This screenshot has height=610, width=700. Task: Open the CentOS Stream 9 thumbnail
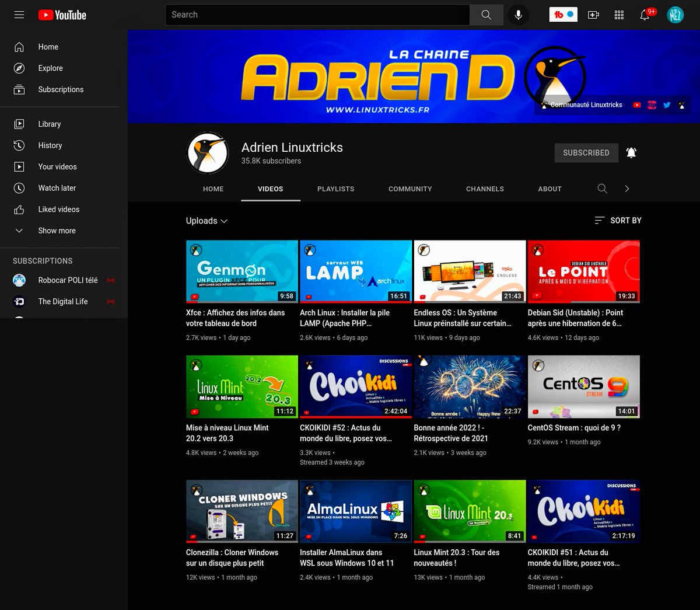point(584,386)
